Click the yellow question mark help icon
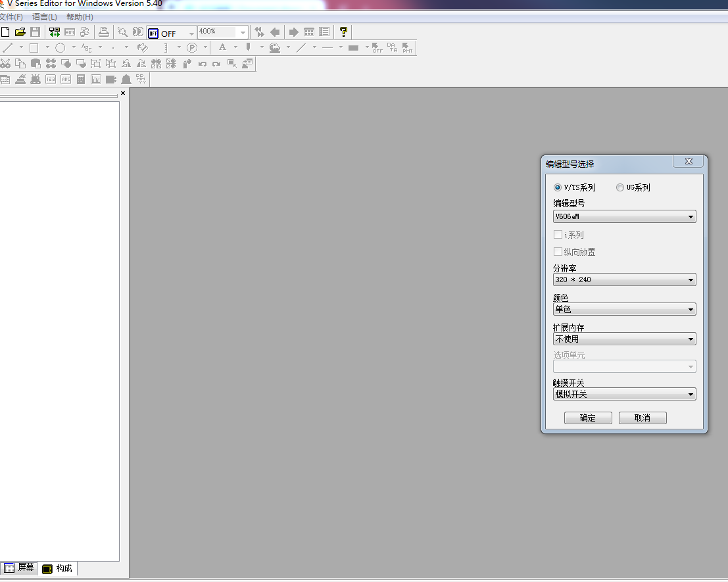This screenshot has height=582, width=728. point(343,32)
